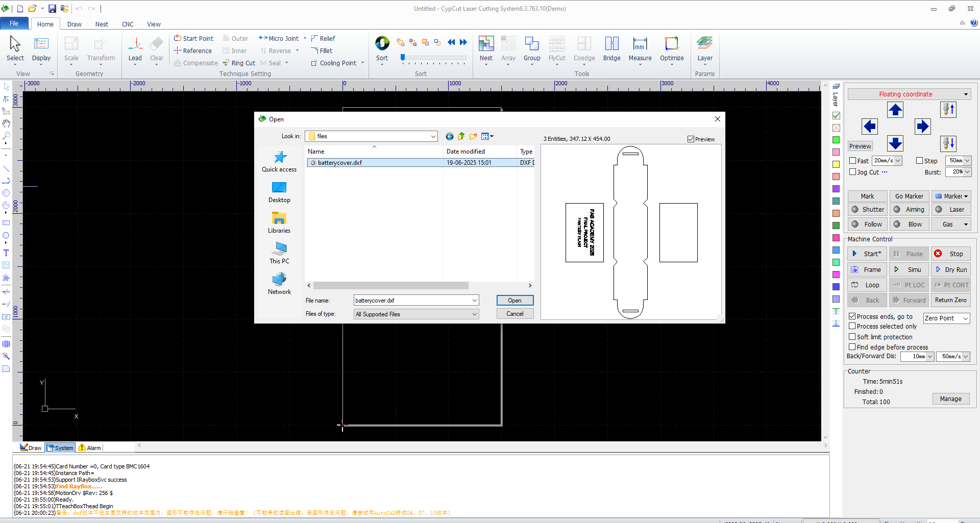
Task: Click the Manage counter button
Action: [x=951, y=399]
